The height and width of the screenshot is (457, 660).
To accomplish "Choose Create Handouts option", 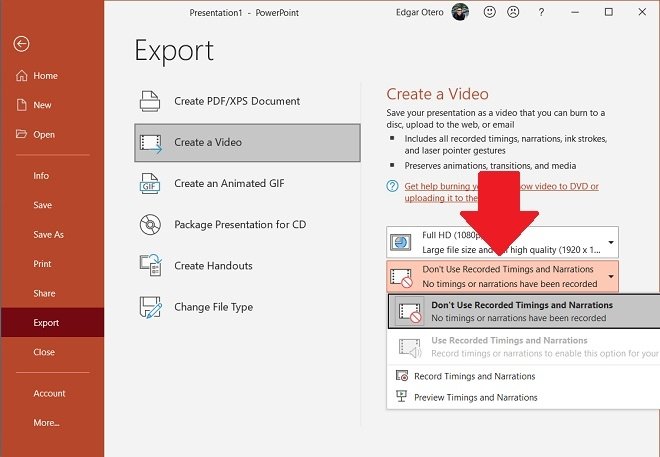I will (x=247, y=266).
